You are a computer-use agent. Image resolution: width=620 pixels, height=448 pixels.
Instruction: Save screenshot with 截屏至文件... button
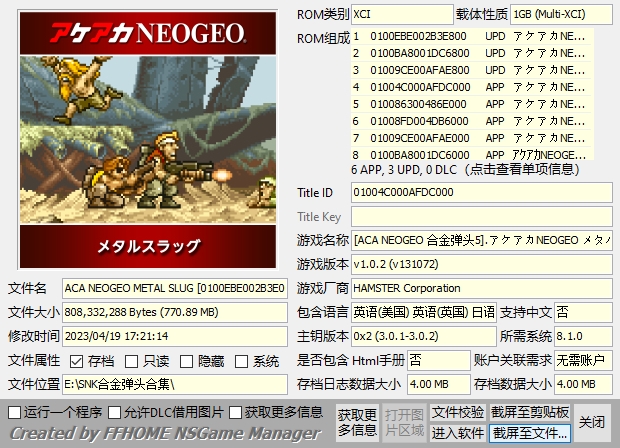[530, 432]
